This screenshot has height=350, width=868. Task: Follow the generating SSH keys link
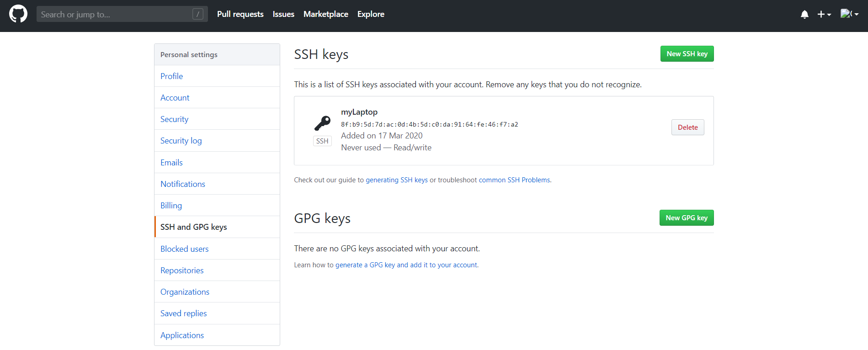[396, 180]
